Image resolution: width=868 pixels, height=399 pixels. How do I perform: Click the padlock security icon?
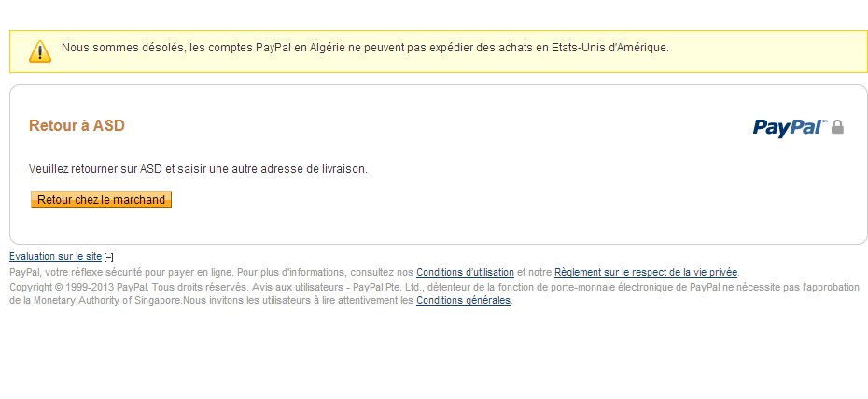837,127
